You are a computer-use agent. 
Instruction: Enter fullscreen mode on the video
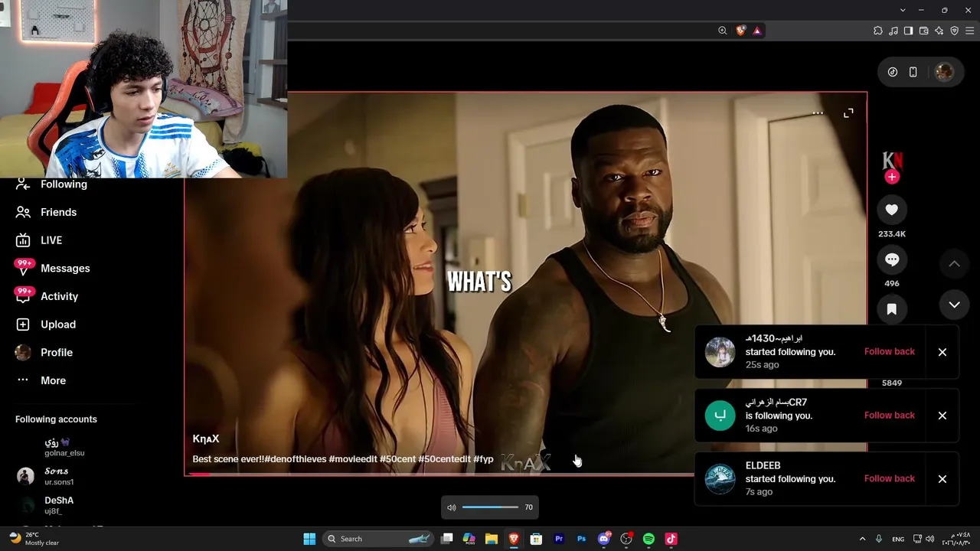click(848, 113)
